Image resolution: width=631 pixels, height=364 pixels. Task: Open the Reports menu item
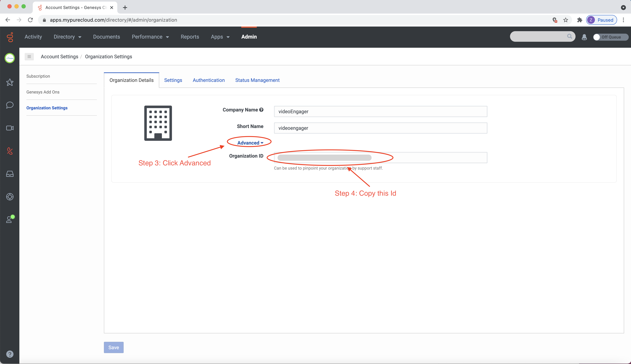190,37
